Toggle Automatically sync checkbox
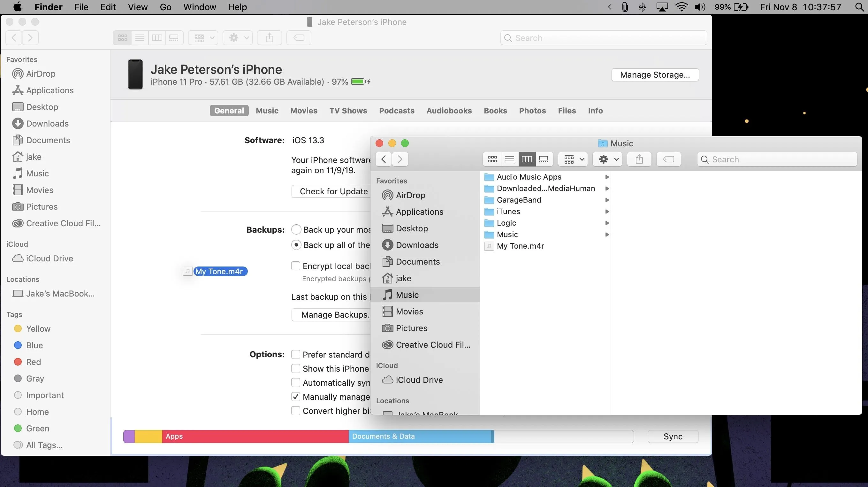868x487 pixels. [295, 383]
